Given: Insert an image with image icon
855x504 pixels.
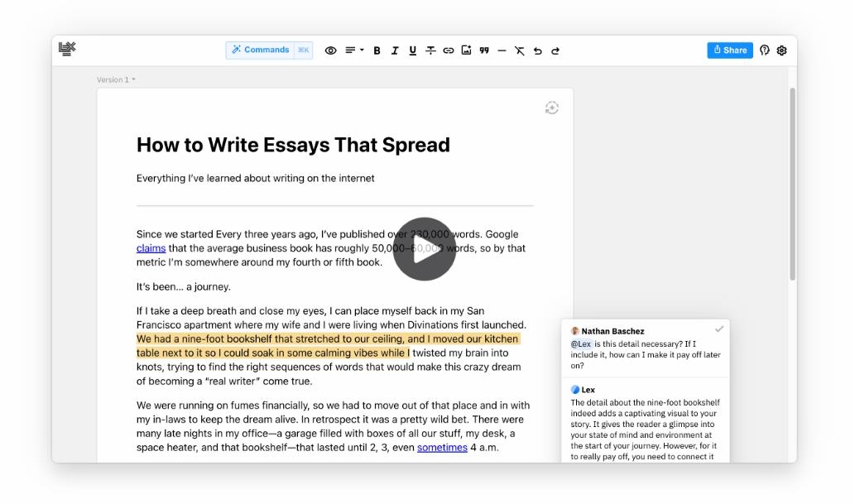Looking at the screenshot, I should [466, 50].
